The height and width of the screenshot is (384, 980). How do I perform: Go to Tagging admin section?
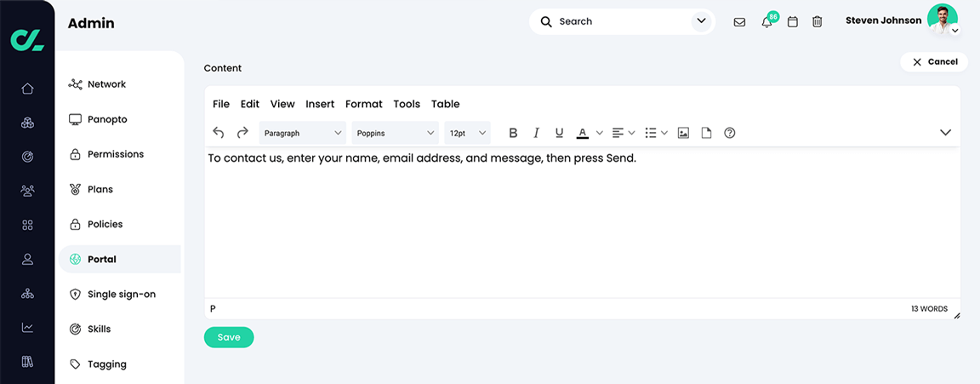click(120, 364)
